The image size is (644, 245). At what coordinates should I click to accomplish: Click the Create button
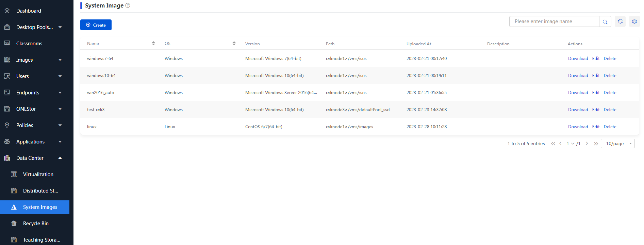[96, 25]
